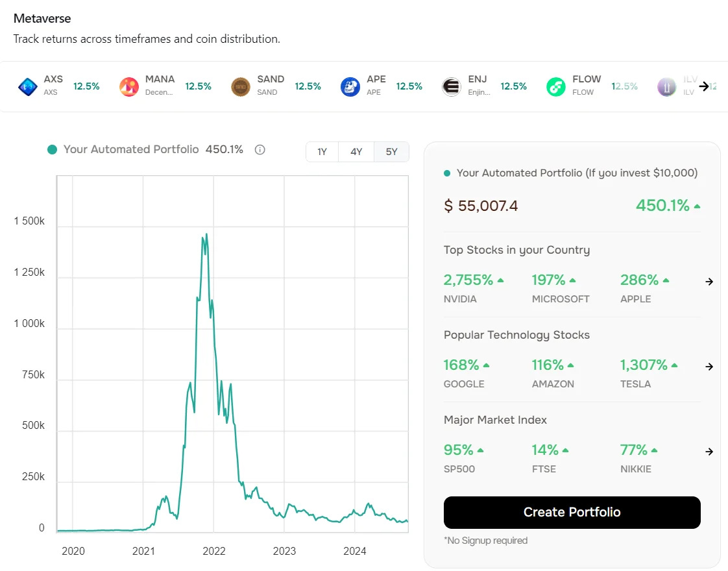Screen dimensions: 728x571
Task: Click the Top Stocks in your Country heading
Action: point(516,250)
